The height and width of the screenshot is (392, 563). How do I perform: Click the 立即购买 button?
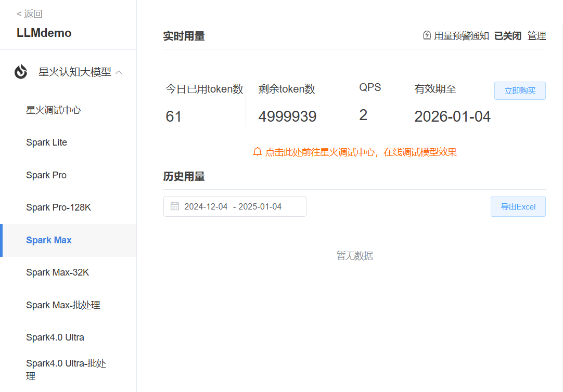[x=520, y=91]
